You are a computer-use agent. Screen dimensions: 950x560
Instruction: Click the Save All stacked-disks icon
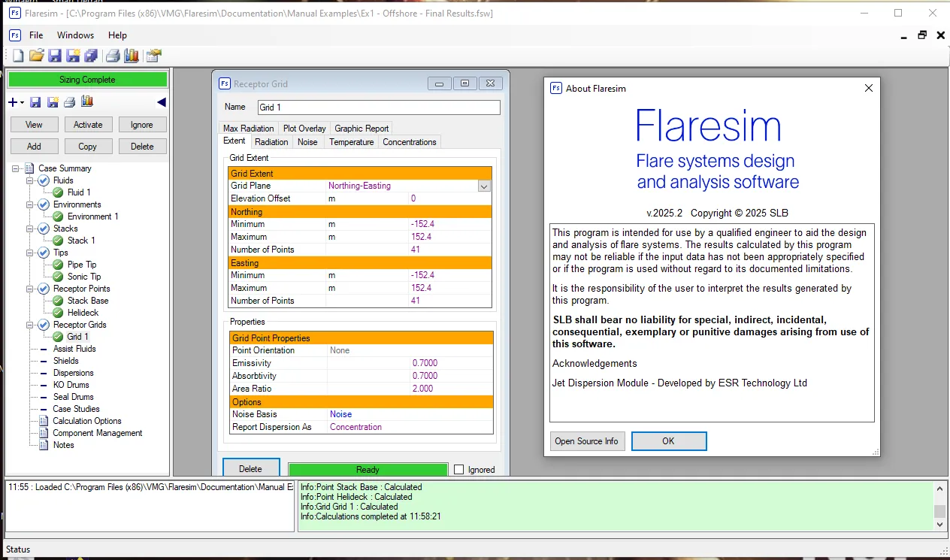[91, 56]
